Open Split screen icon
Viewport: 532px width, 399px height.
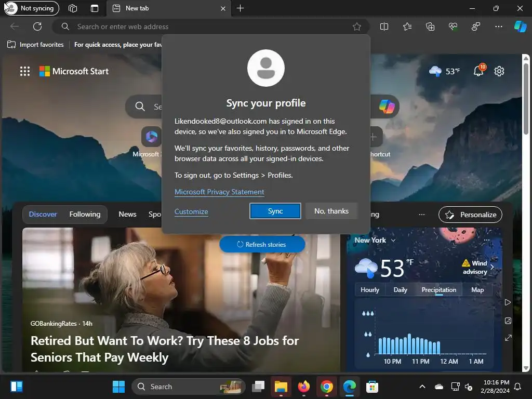(384, 26)
